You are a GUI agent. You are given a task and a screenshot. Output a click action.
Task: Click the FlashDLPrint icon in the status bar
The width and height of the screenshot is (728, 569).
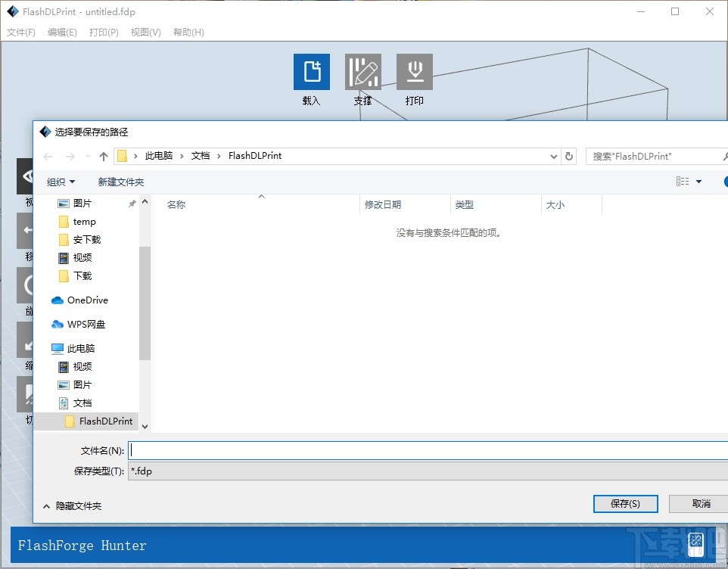point(694,543)
